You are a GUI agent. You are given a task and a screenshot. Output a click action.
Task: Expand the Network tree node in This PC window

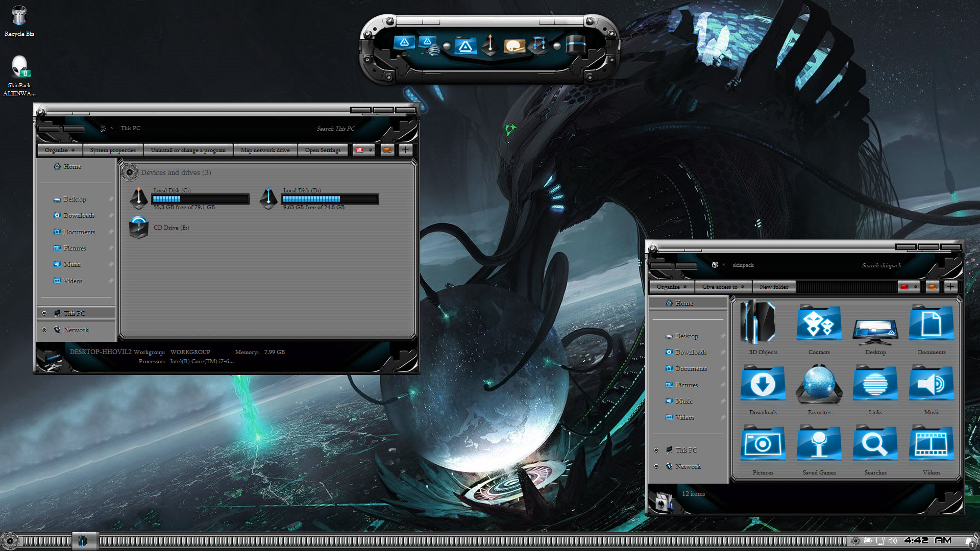44,330
